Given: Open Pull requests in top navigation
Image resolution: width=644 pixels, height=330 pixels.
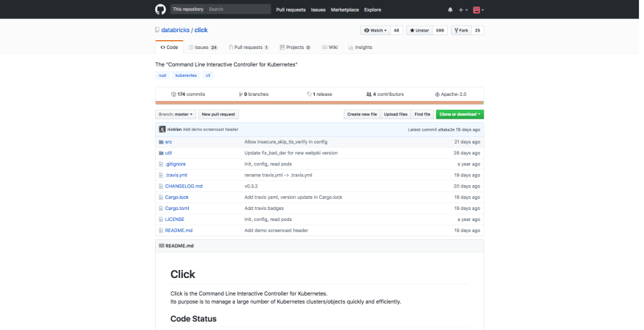Looking at the screenshot, I should [291, 10].
